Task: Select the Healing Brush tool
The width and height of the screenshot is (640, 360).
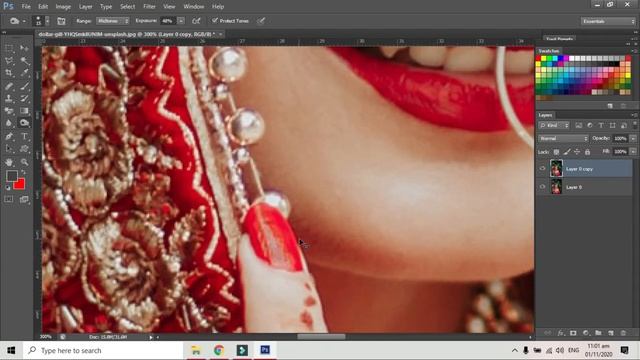Action: 9,86
